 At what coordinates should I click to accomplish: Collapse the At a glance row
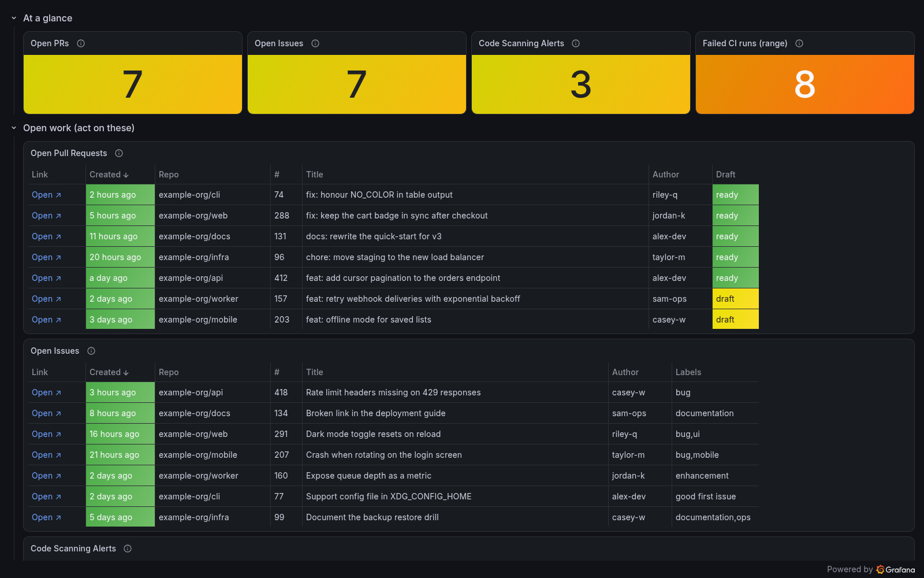coord(14,18)
